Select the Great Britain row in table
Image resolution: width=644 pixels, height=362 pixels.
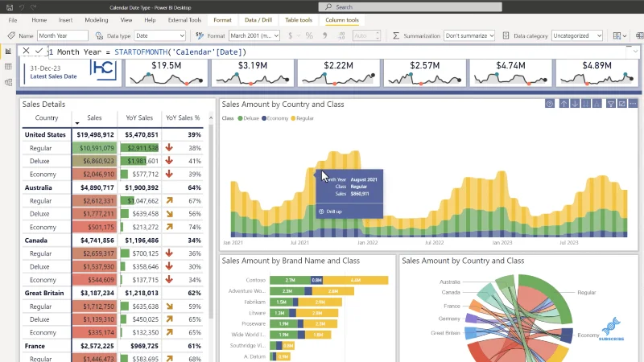click(x=113, y=293)
